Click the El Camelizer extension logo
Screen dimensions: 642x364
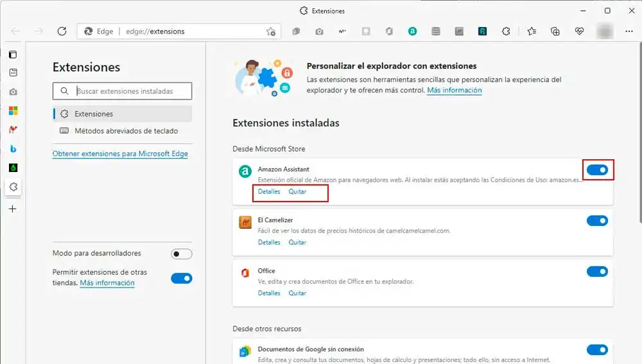[x=245, y=222]
